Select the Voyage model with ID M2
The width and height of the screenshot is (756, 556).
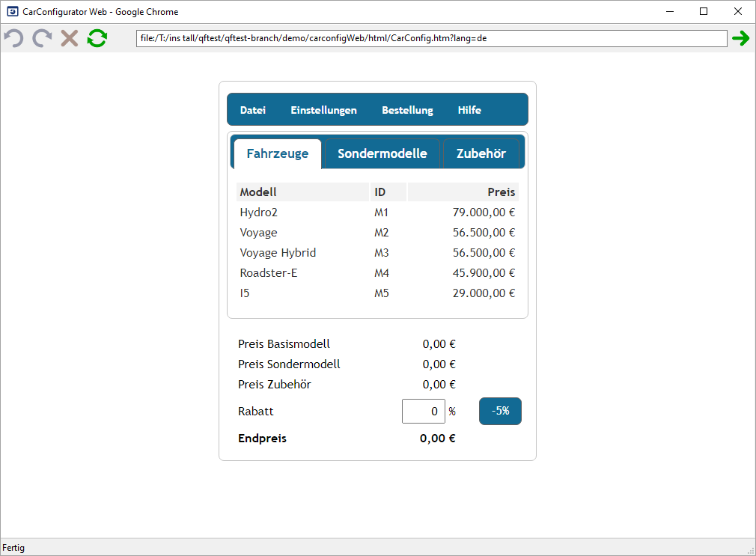(x=377, y=233)
